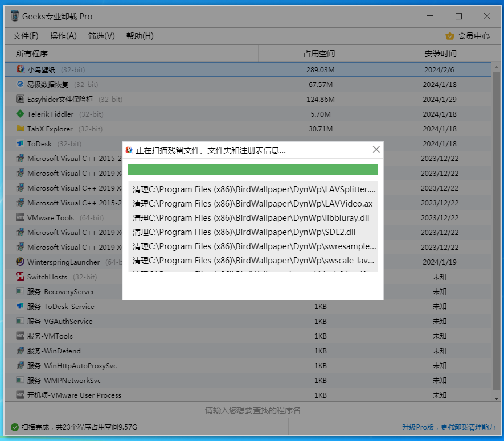Click the 服务-VMTools icon
The image size is (504, 441).
pos(21,336)
